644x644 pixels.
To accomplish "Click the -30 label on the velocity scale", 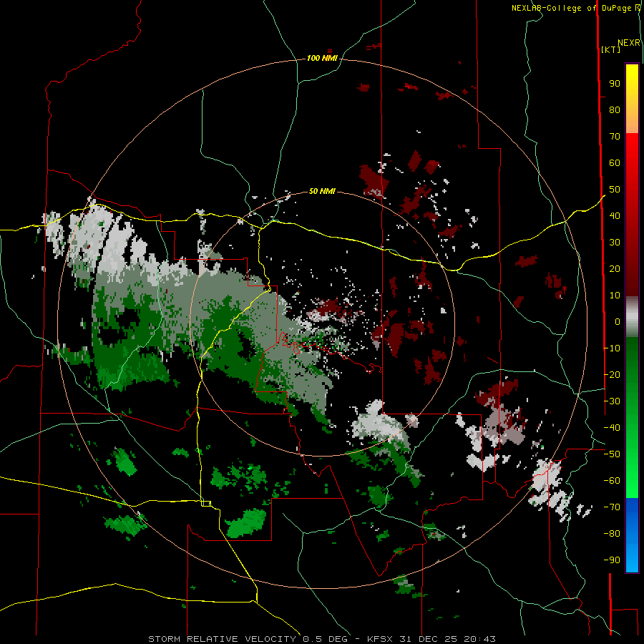I will (x=612, y=401).
